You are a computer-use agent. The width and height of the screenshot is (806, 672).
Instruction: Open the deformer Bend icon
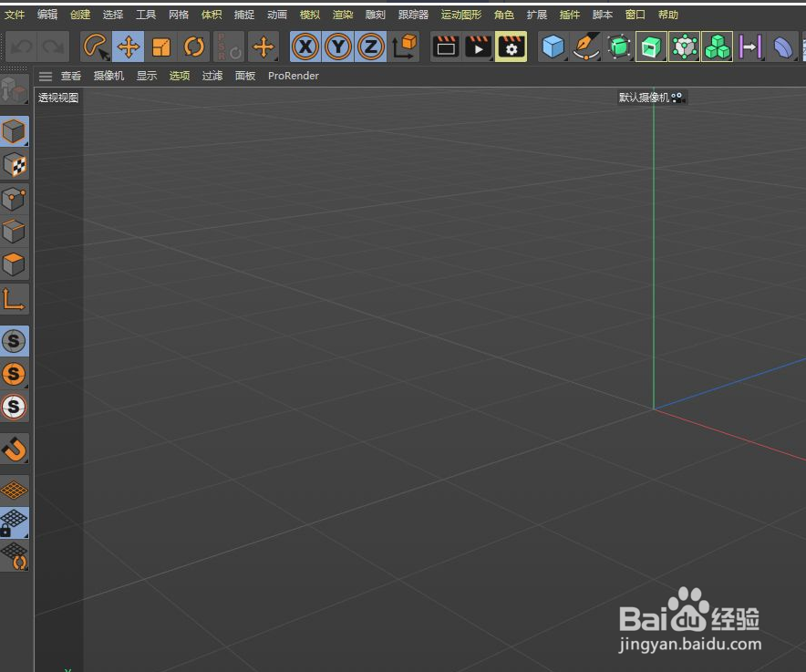click(x=783, y=47)
